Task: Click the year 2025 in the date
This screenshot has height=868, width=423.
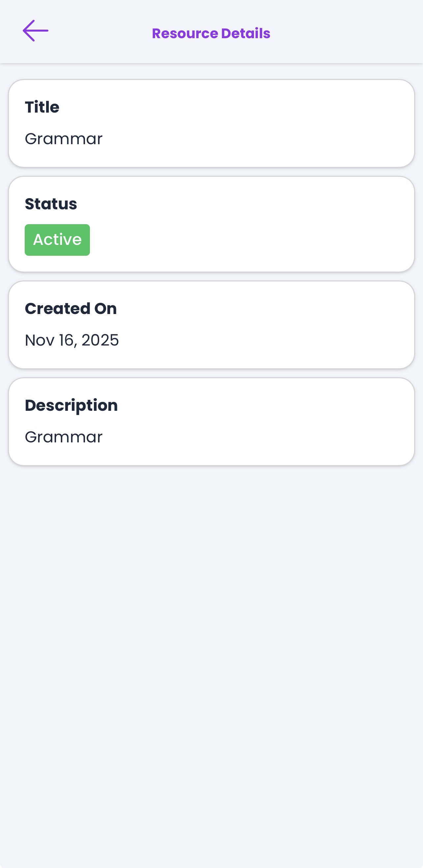Action: point(100,340)
